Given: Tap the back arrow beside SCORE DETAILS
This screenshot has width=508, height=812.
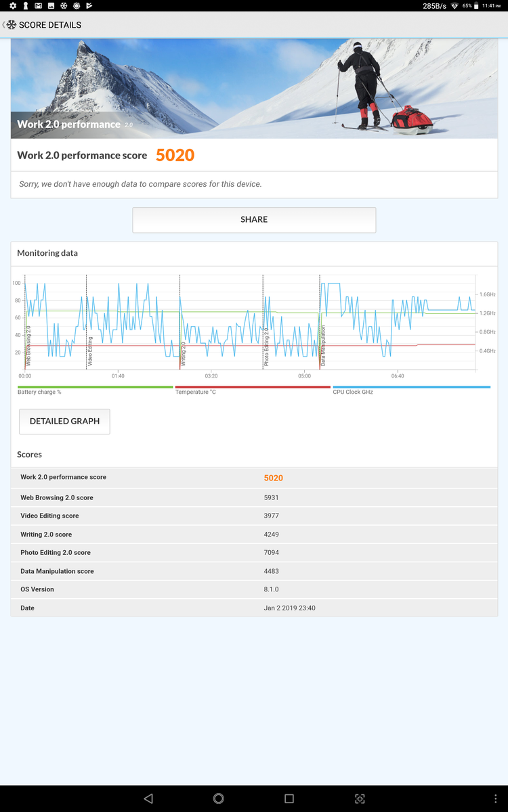Looking at the screenshot, I should [x=5, y=25].
